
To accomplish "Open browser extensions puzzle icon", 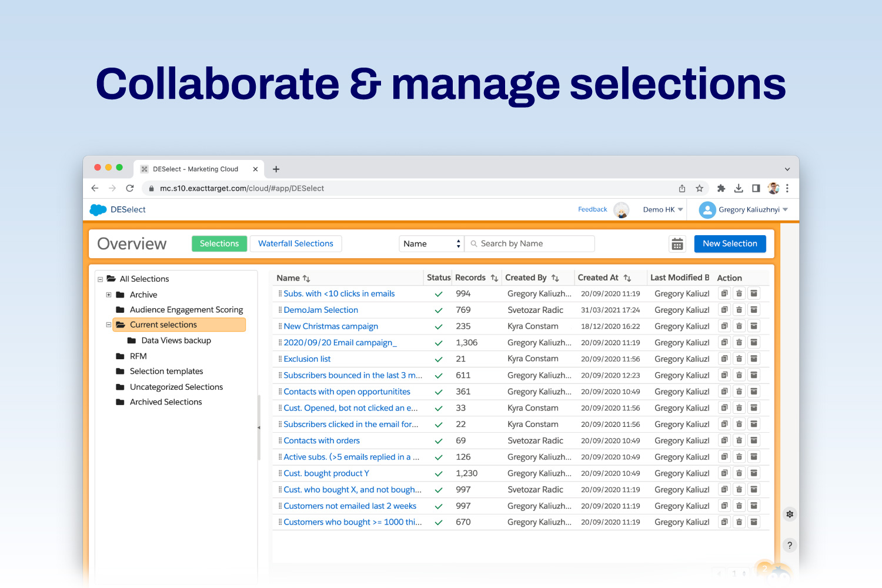I will (x=721, y=189).
